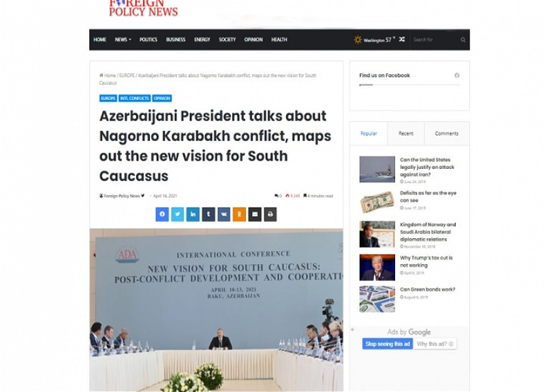Open the POLITICS menu item

pos(149,39)
